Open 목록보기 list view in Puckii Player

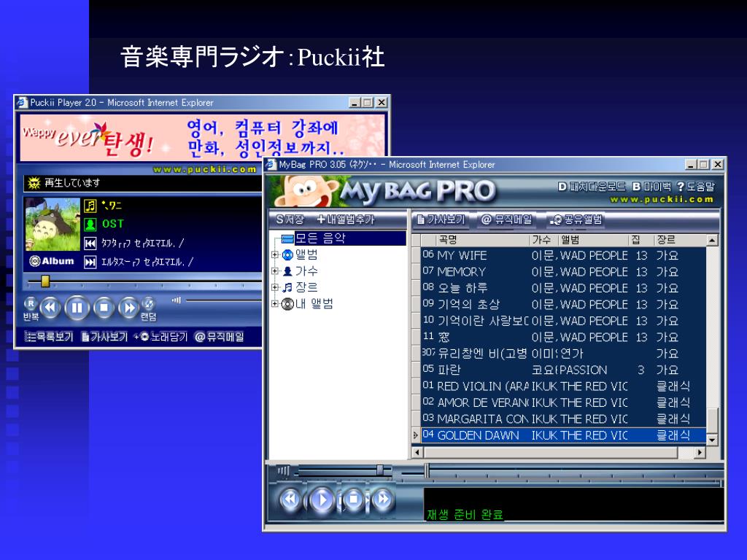coord(49,337)
